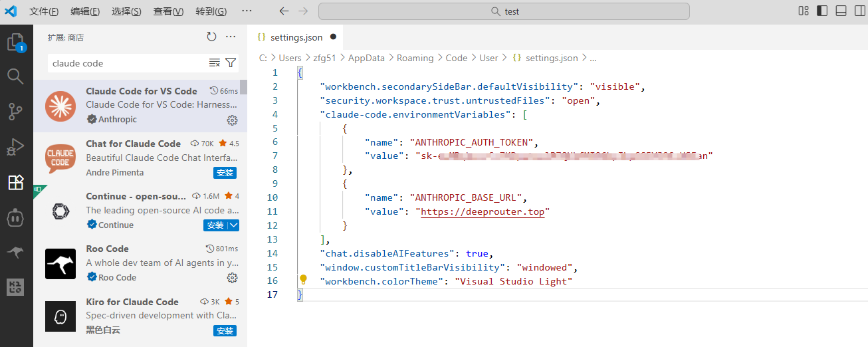Expand 'Users' breadcrumb segment
Image resolution: width=868 pixels, height=347 pixels.
(x=290, y=58)
